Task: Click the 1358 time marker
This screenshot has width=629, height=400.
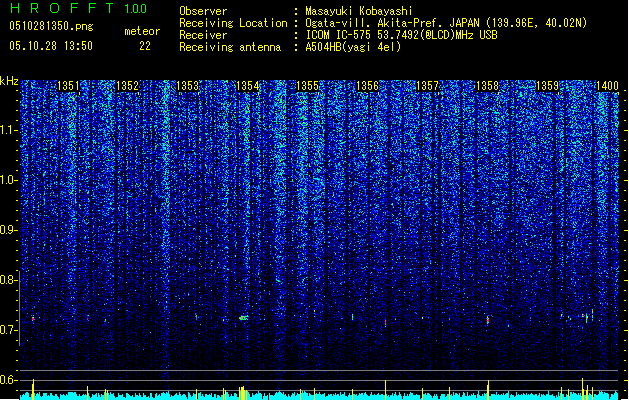Action: click(487, 86)
